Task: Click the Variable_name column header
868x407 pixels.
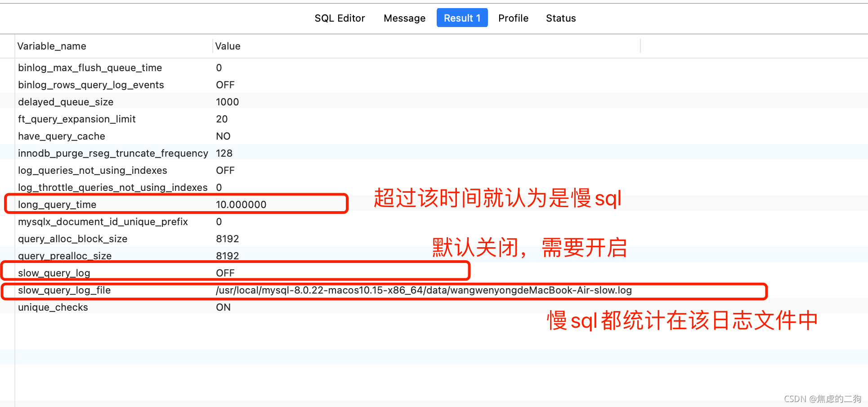Action: (x=52, y=46)
